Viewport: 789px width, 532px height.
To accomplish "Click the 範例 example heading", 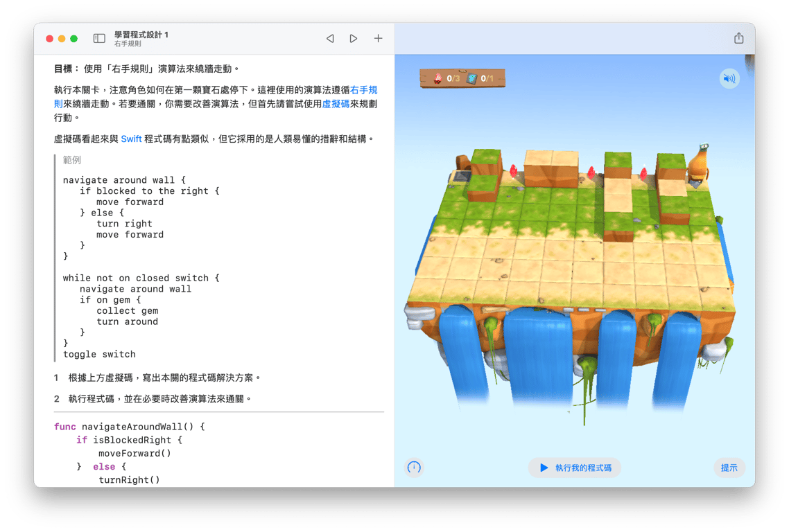I will [x=72, y=160].
